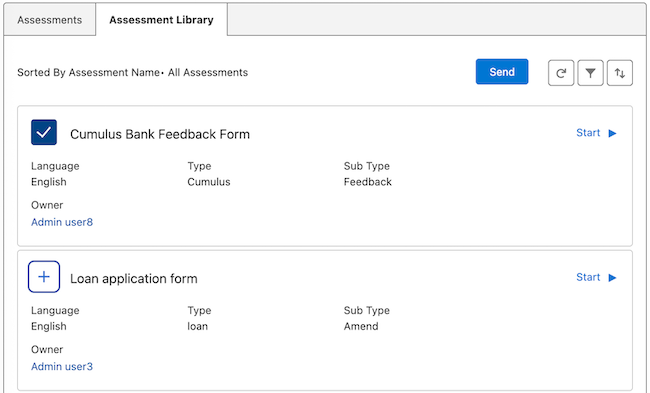Open owner link Admin user8

click(x=62, y=222)
